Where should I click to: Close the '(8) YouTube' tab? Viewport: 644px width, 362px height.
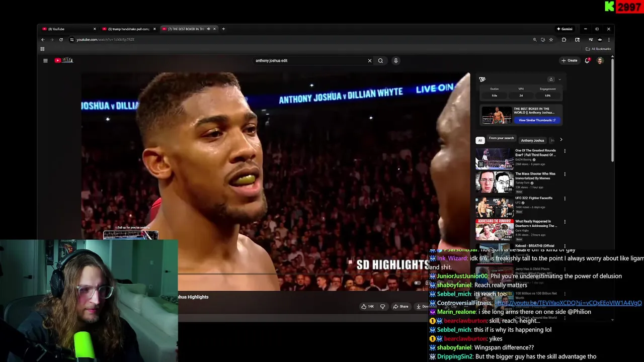pyautogui.click(x=95, y=29)
